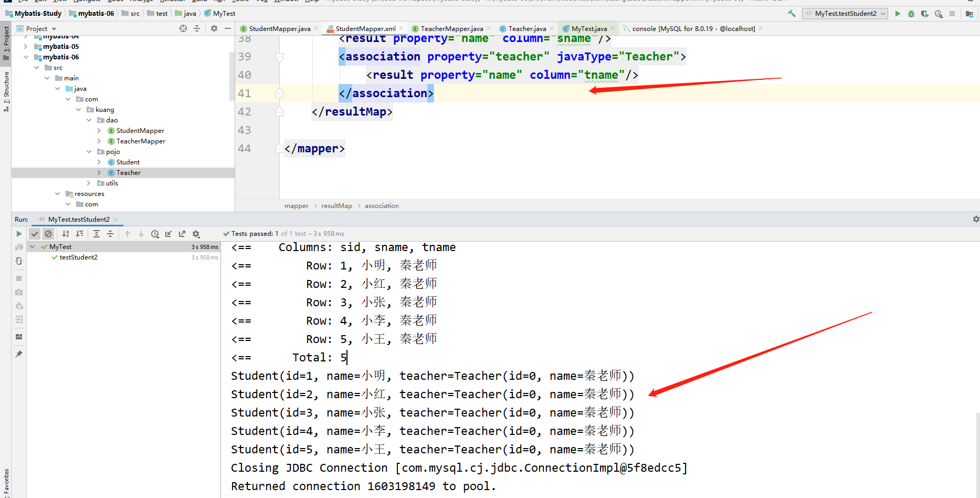Click mybatis-06 breadcrumb in navigation bar

96,14
